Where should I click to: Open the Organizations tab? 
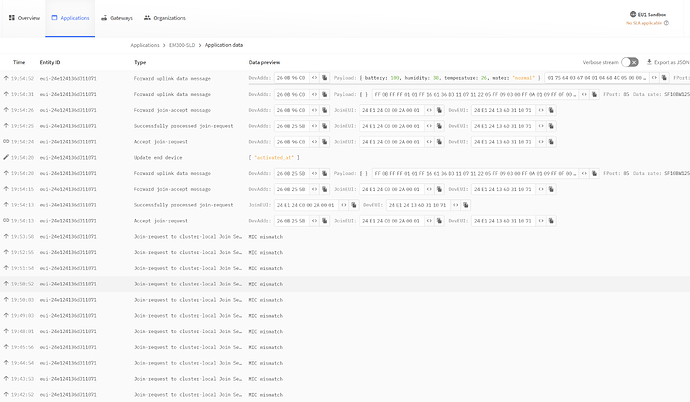165,18
